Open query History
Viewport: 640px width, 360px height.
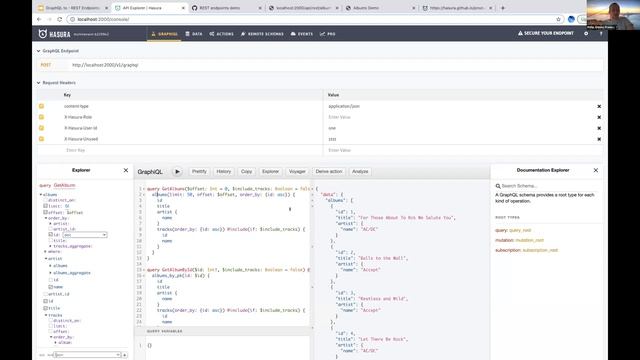224,171
